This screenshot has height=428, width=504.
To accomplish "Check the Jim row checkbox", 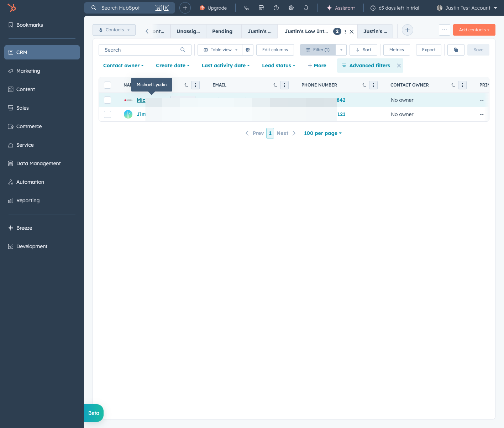I will pos(107,114).
